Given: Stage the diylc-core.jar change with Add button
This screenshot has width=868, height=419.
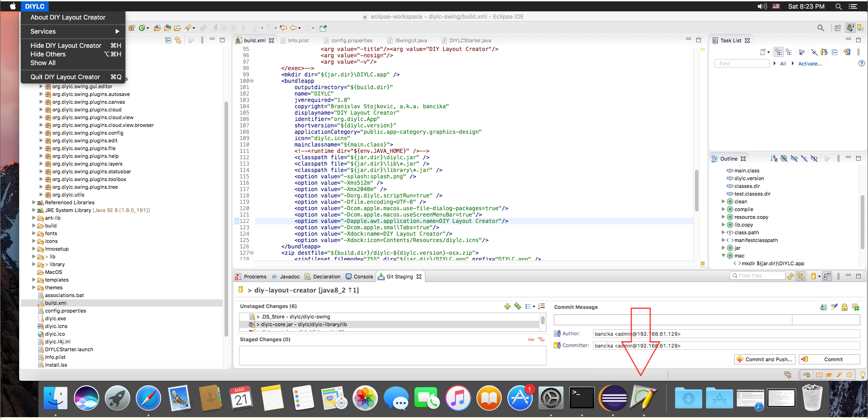Looking at the screenshot, I should [508, 306].
